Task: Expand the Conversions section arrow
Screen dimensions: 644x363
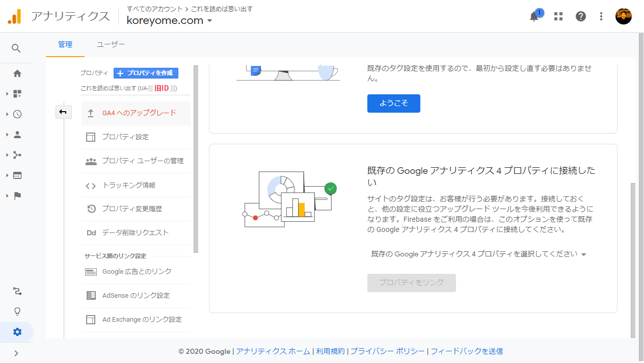Action: point(7,196)
